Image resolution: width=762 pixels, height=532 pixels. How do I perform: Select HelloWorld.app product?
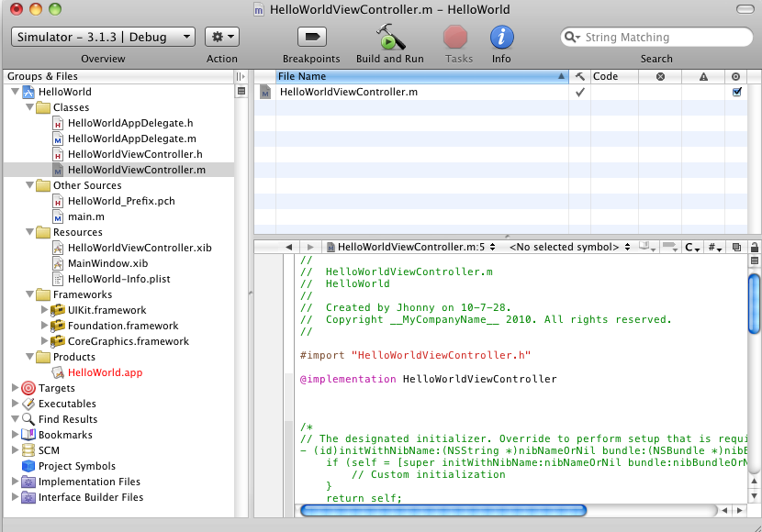pos(105,372)
